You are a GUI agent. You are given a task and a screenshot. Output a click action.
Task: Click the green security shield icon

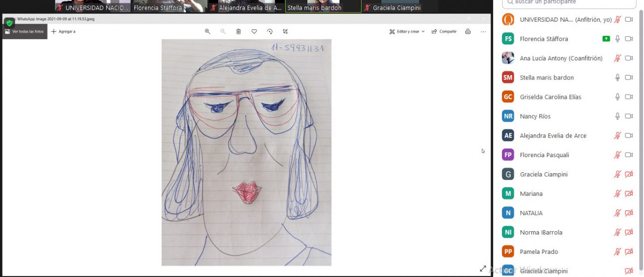click(x=9, y=23)
